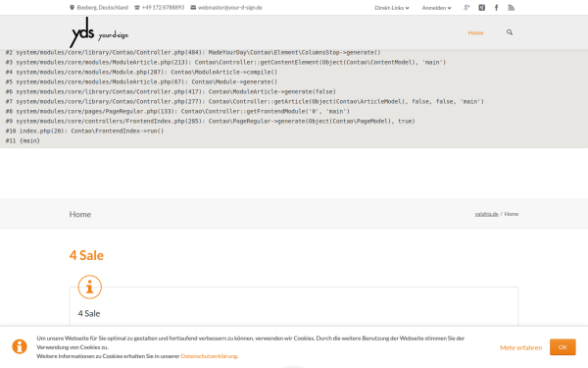588x368 pixels.
Task: Click stack trace line #11 {main}
Action: coord(23,140)
